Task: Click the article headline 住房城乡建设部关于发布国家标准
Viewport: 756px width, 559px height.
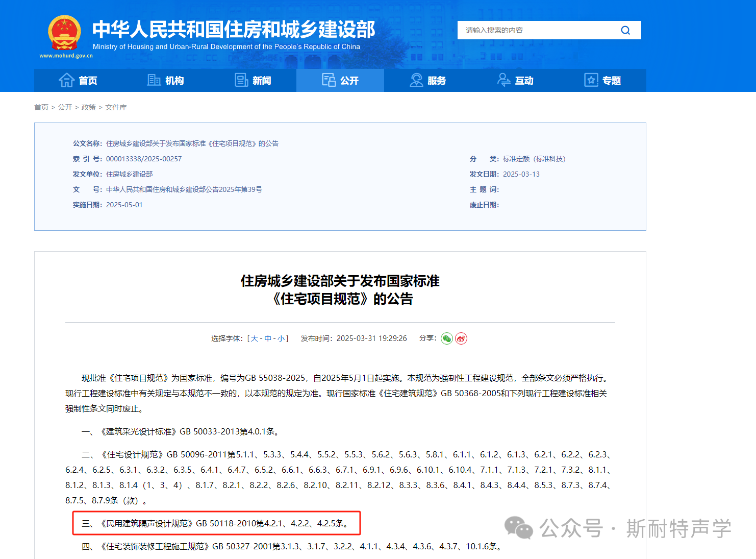Action: pyautogui.click(x=340, y=281)
